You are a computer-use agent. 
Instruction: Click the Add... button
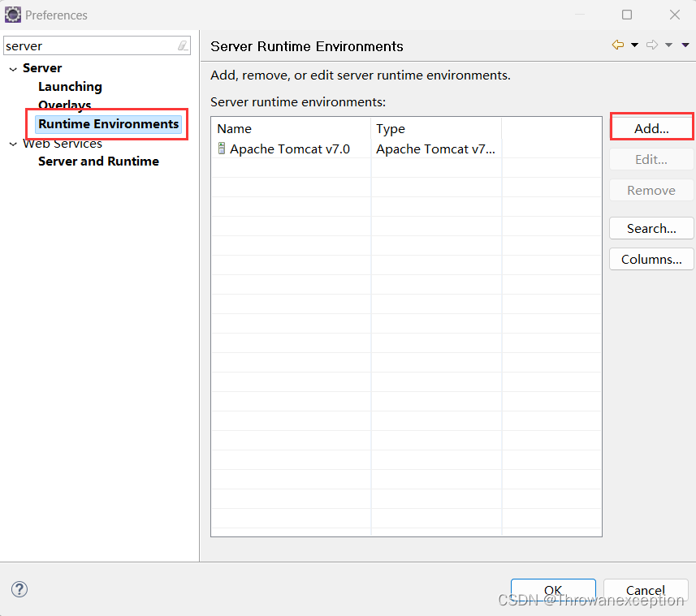[x=651, y=128]
